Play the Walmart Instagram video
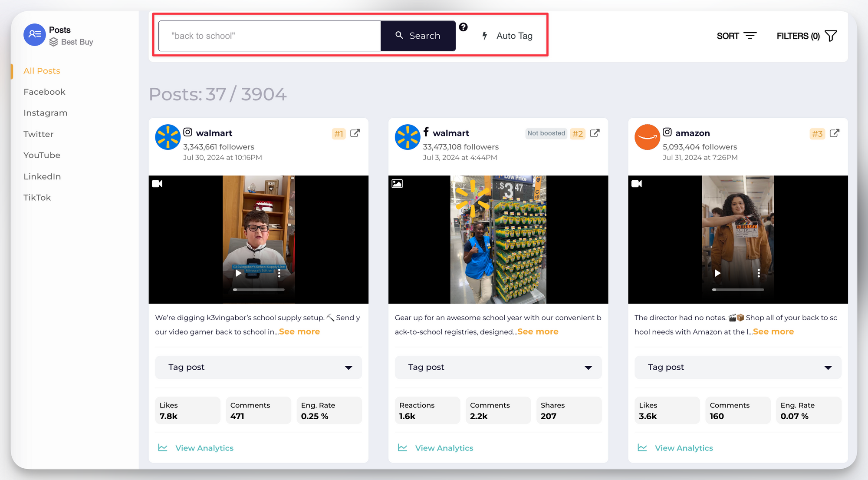Screen dimensions: 868x480 coord(238,273)
